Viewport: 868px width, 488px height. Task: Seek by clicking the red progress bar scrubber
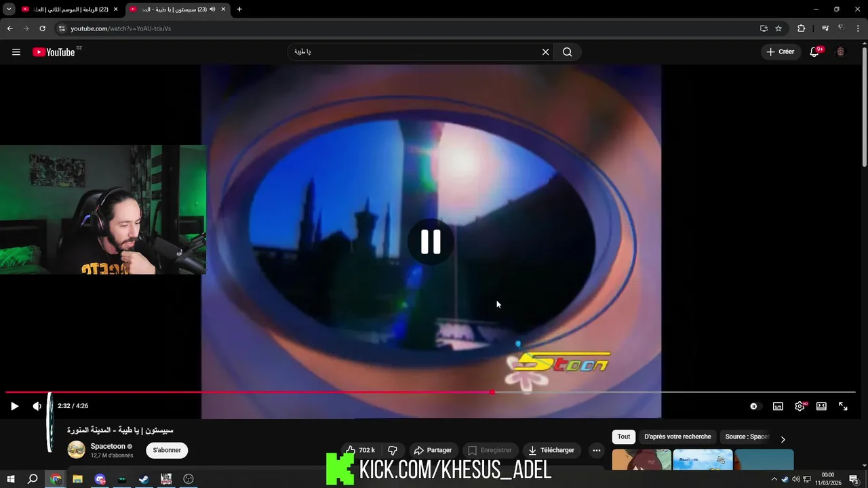(x=492, y=392)
